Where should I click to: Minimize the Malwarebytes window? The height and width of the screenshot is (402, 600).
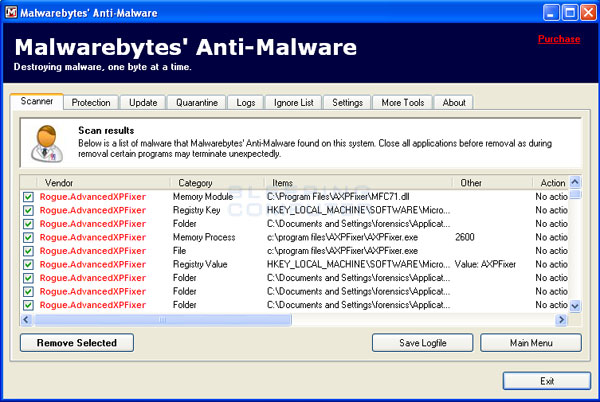click(551, 13)
